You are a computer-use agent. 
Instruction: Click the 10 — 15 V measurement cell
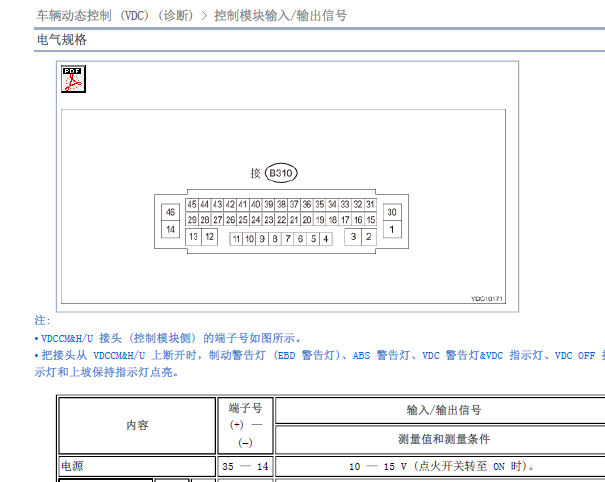point(441,466)
